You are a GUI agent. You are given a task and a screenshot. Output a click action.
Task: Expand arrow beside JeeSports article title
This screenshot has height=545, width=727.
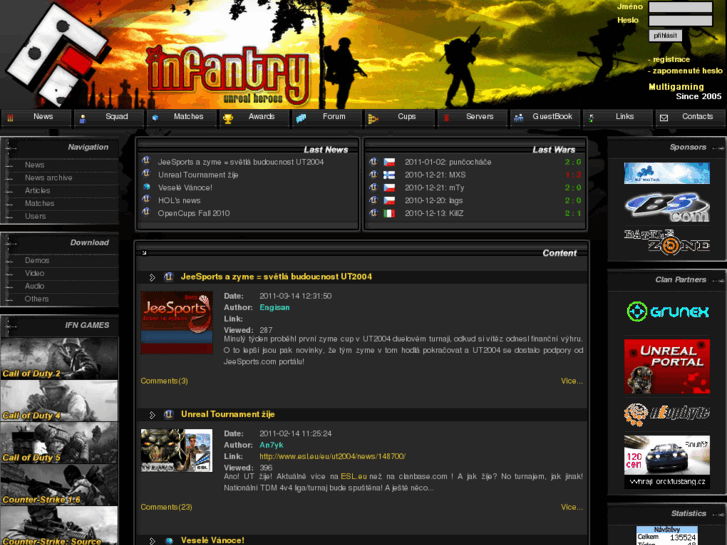click(152, 277)
